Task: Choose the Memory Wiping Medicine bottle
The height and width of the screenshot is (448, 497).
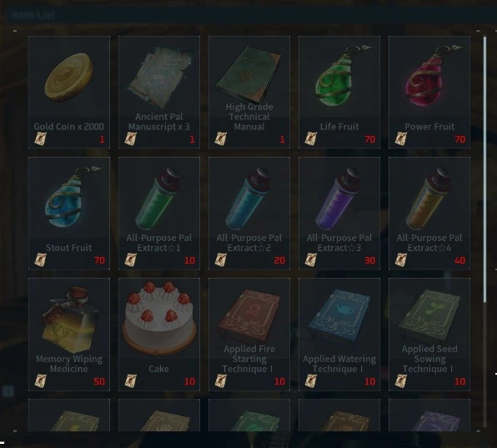Action: 69,335
